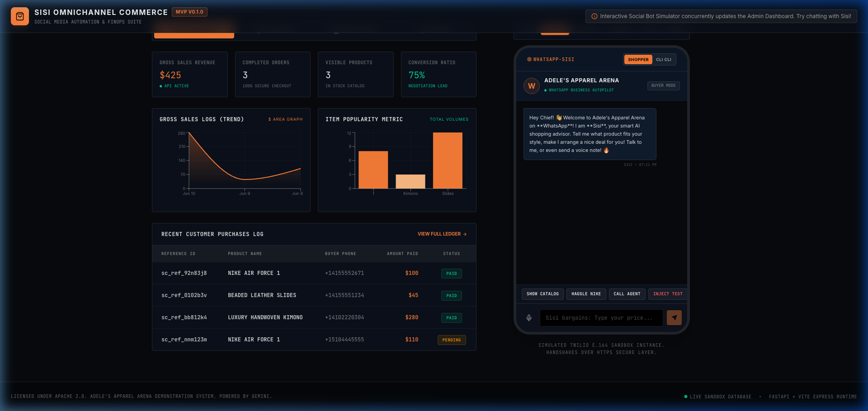This screenshot has width=868, height=411.
Task: Click the Kimono bar in popularity chart
Action: [x=410, y=181]
